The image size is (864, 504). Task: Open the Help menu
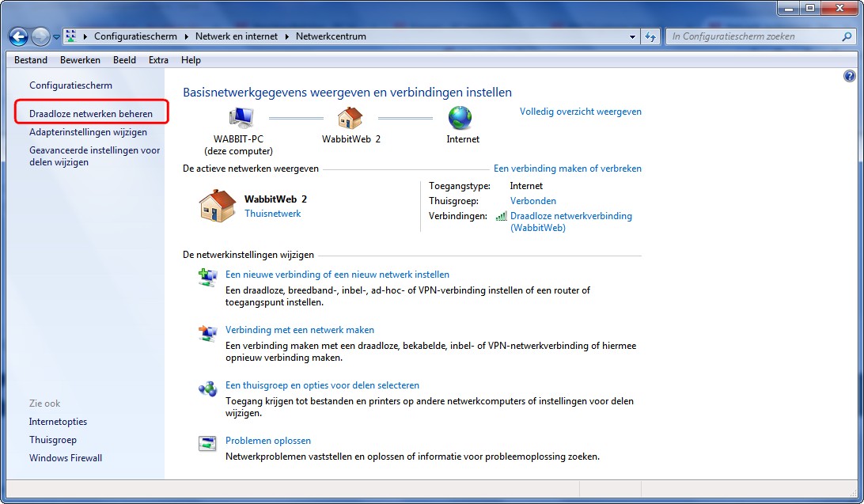pyautogui.click(x=191, y=60)
